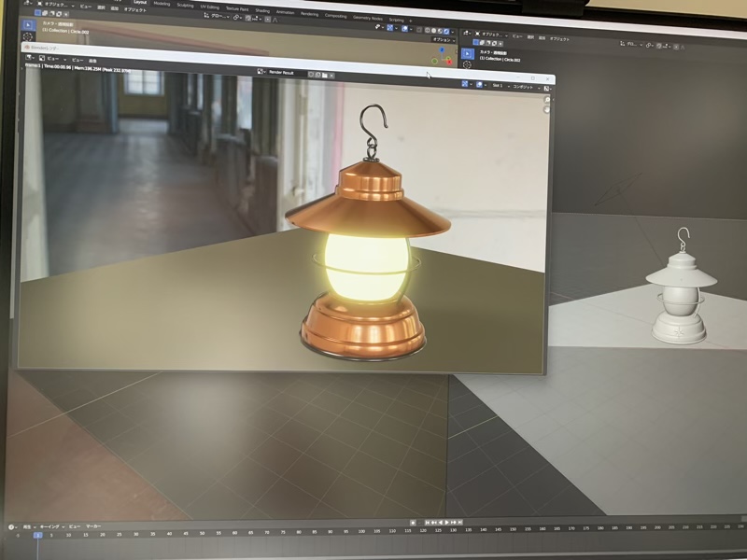Image resolution: width=747 pixels, height=560 pixels.
Task: Open the Marker menu in timeline
Action: tap(93, 526)
